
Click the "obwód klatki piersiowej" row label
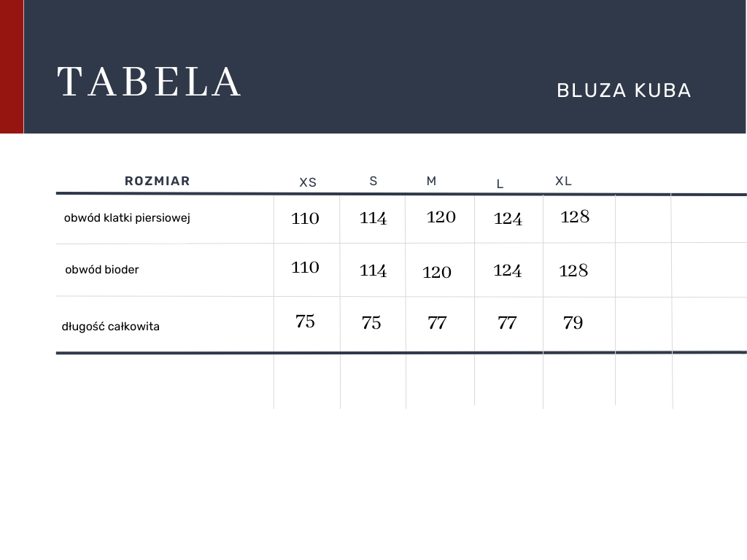128,217
